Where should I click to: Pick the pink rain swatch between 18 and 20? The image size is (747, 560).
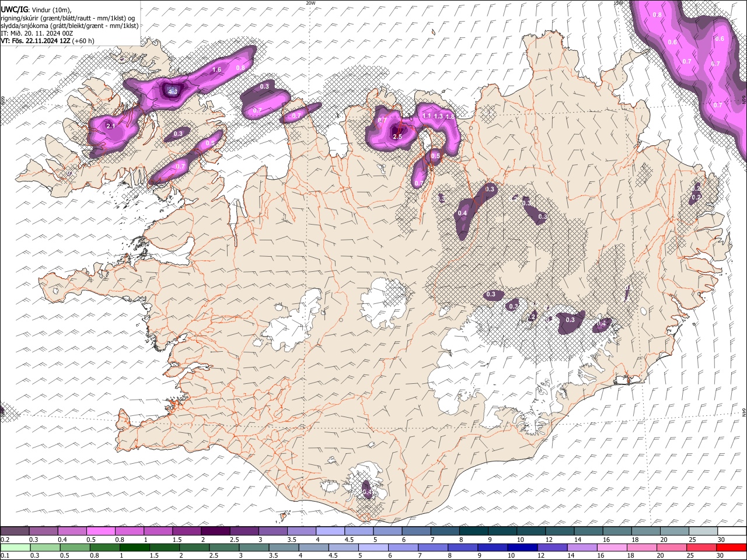(x=642, y=547)
